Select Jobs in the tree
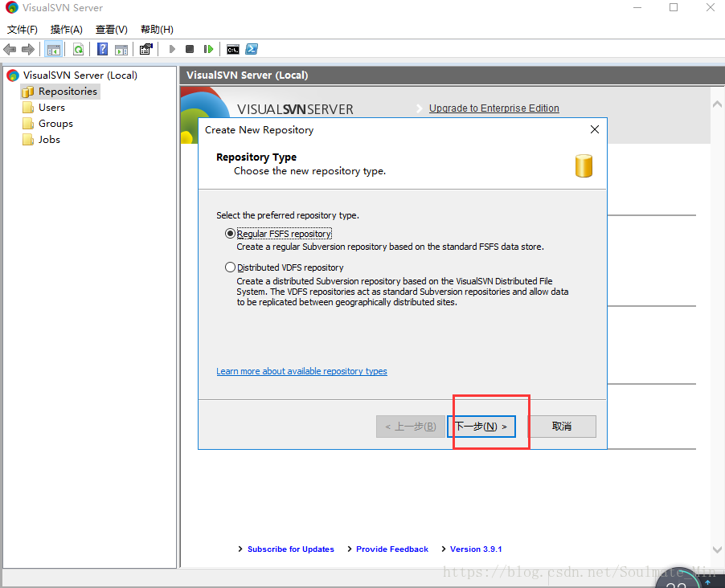Viewport: 725px width, 588px height. tap(49, 140)
